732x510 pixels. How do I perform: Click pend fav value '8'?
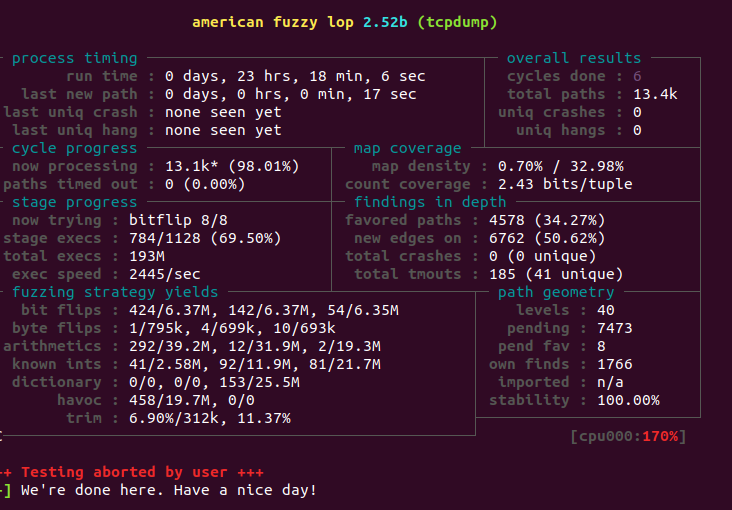pyautogui.click(x=601, y=346)
